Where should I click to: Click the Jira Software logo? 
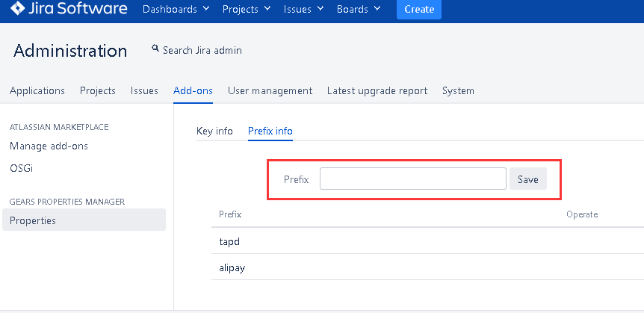point(69,9)
